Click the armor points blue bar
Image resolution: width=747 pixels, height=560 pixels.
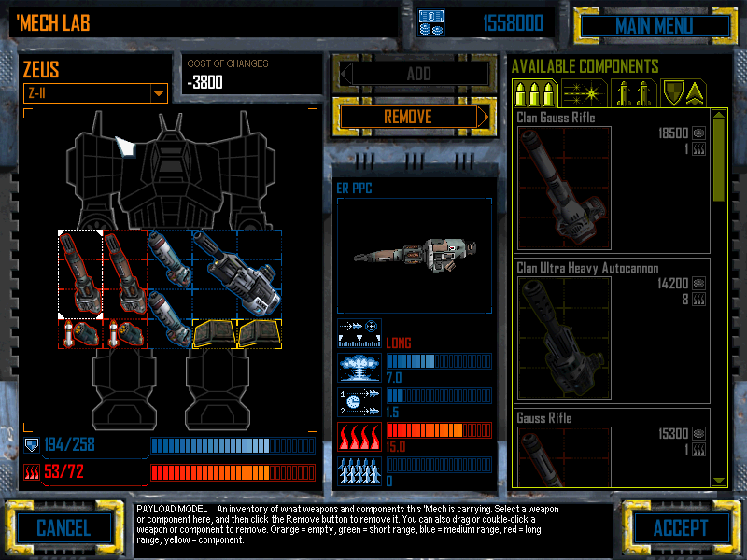coord(233,446)
